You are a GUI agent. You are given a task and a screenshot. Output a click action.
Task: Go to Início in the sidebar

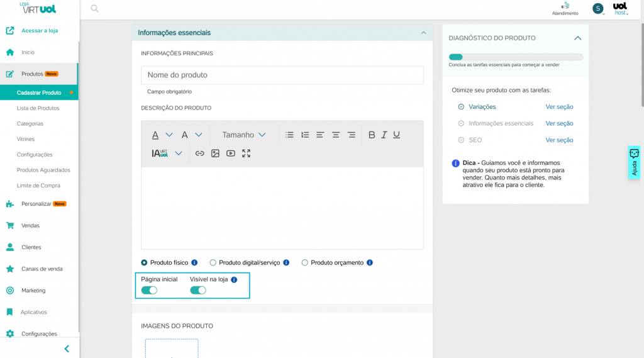[28, 52]
